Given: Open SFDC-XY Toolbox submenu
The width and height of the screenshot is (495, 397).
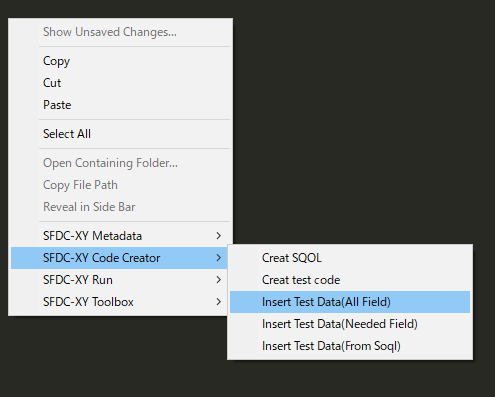Looking at the screenshot, I should (120, 302).
